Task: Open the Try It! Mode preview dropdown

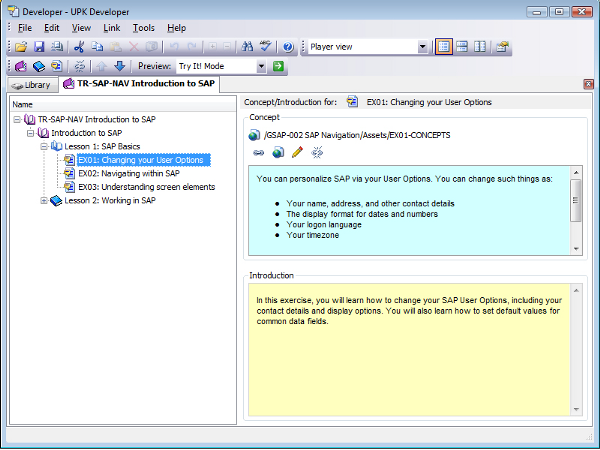Action: pyautogui.click(x=261, y=66)
